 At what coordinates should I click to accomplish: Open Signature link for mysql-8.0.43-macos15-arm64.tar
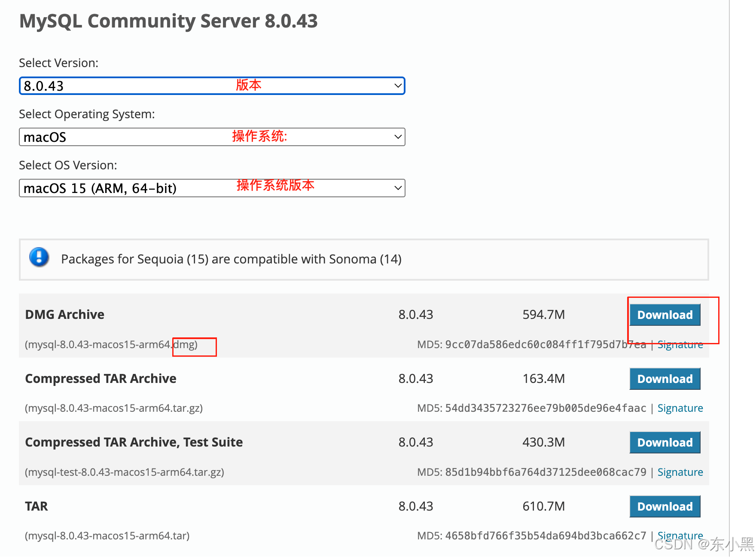(680, 536)
